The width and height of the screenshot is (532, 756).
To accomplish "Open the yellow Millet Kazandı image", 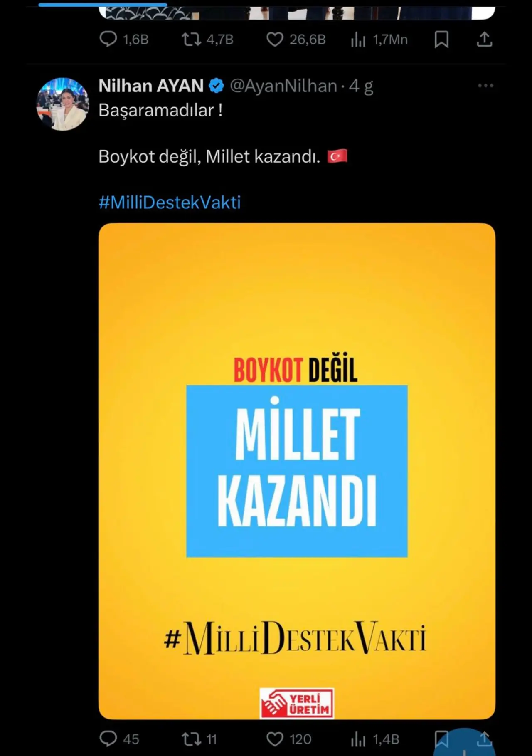I will pyautogui.click(x=297, y=471).
